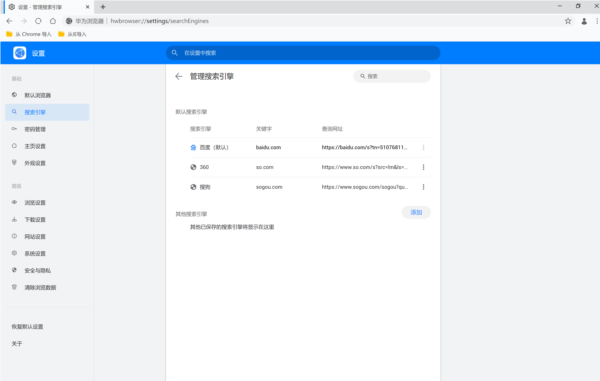Viewport: 600px width, 381px height.
Task: Return to previous page via 管理搜索引擎 back arrow
Action: coord(179,77)
